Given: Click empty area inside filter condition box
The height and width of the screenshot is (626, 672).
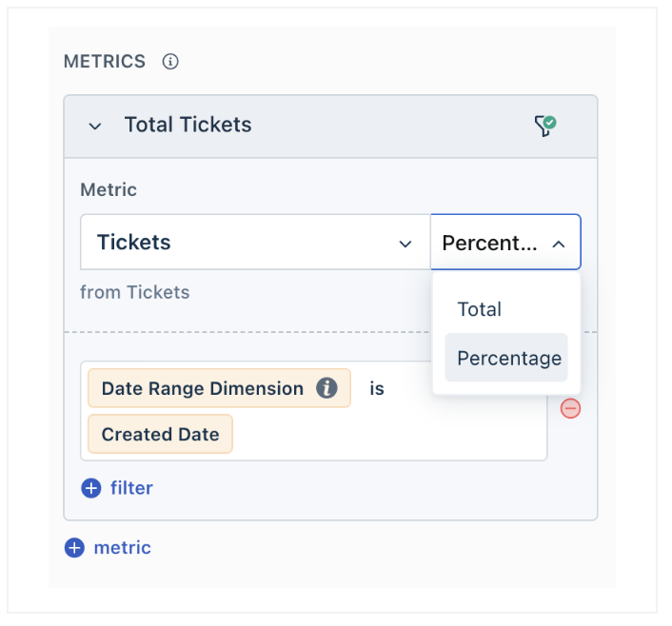Looking at the screenshot, I should [x=400, y=434].
